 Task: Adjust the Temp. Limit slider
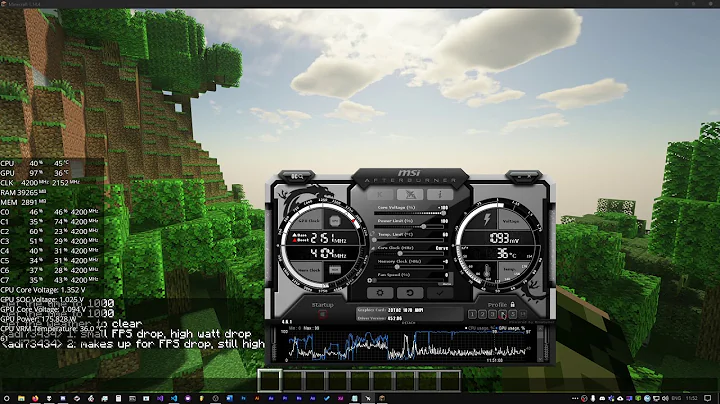410,240
